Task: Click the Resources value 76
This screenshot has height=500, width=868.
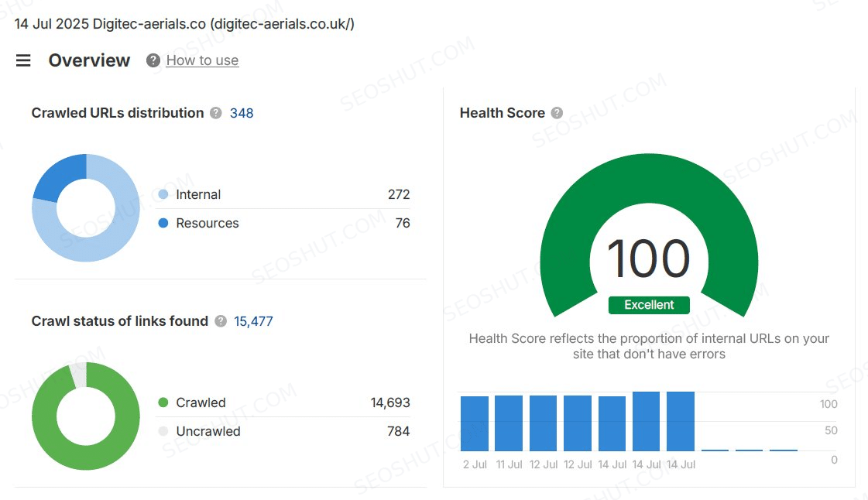Action: click(x=403, y=223)
